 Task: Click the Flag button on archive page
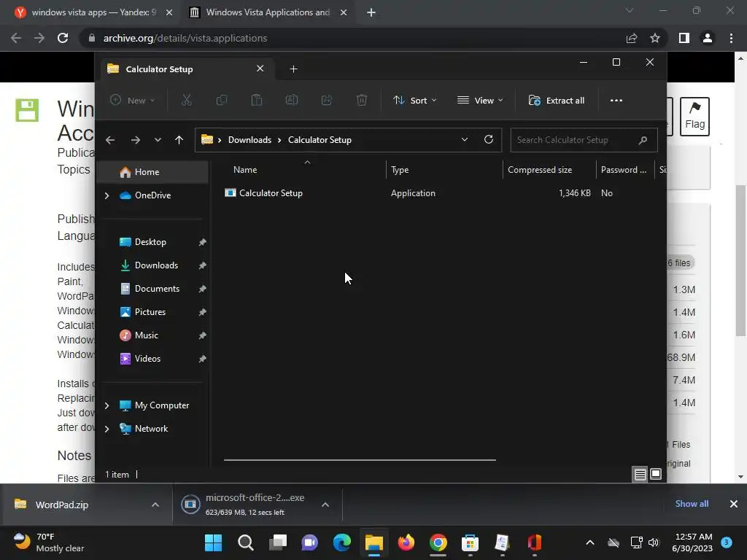pyautogui.click(x=694, y=116)
